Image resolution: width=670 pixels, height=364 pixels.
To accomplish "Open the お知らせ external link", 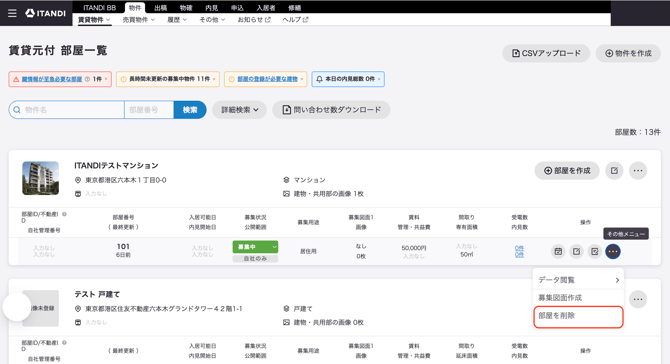I will [254, 20].
